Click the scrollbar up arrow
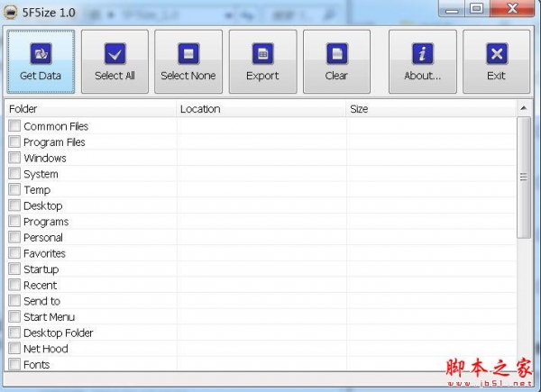Image resolution: width=541 pixels, height=392 pixels. click(524, 108)
